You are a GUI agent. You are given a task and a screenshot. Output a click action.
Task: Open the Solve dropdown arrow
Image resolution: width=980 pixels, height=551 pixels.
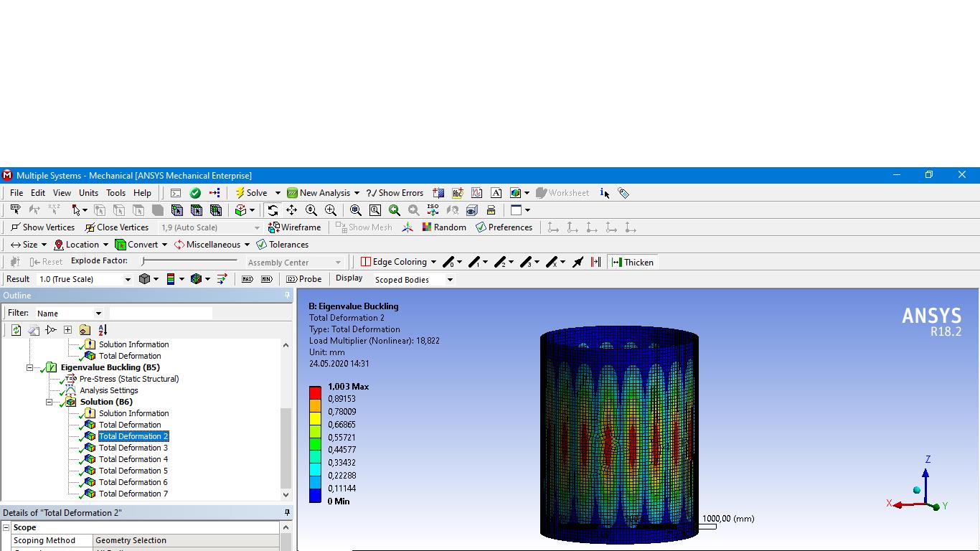point(278,193)
